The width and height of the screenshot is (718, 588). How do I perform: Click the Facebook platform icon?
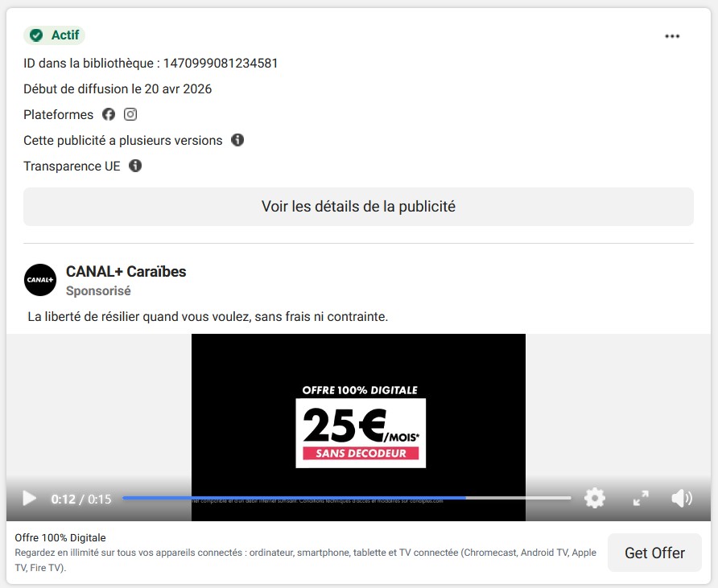coord(109,114)
